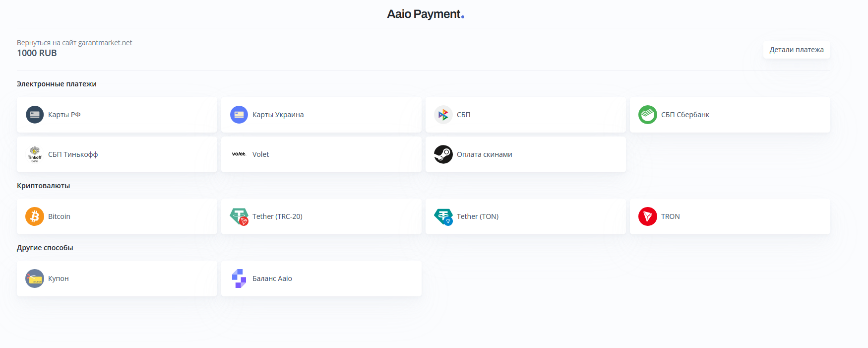Viewport: 868px width, 348px height.
Task: Click the Tinkoff Bank crest icon
Action: pos(35,154)
